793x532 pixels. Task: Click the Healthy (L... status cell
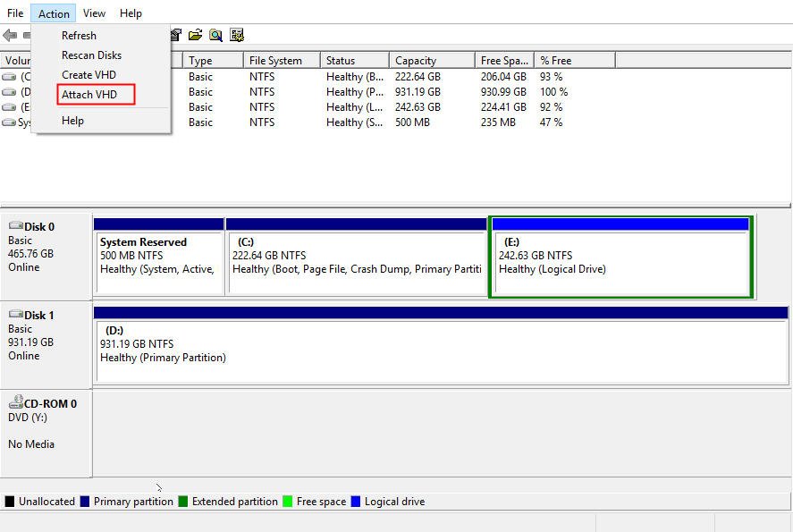click(355, 107)
